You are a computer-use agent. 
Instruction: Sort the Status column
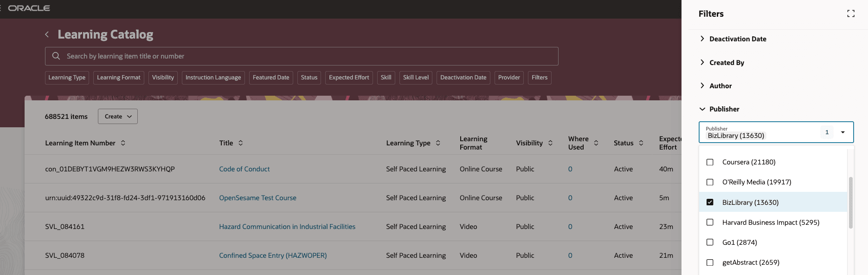point(642,143)
